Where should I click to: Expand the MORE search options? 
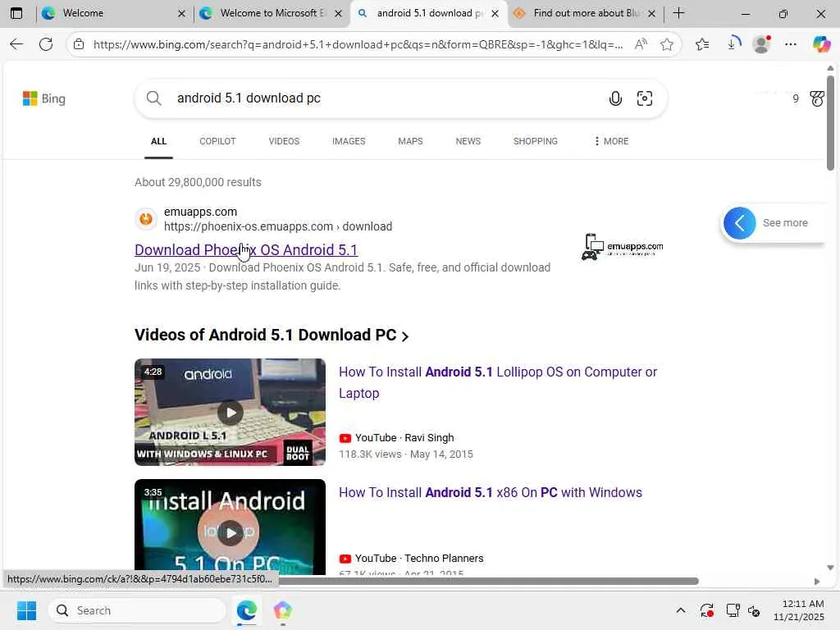pos(611,141)
